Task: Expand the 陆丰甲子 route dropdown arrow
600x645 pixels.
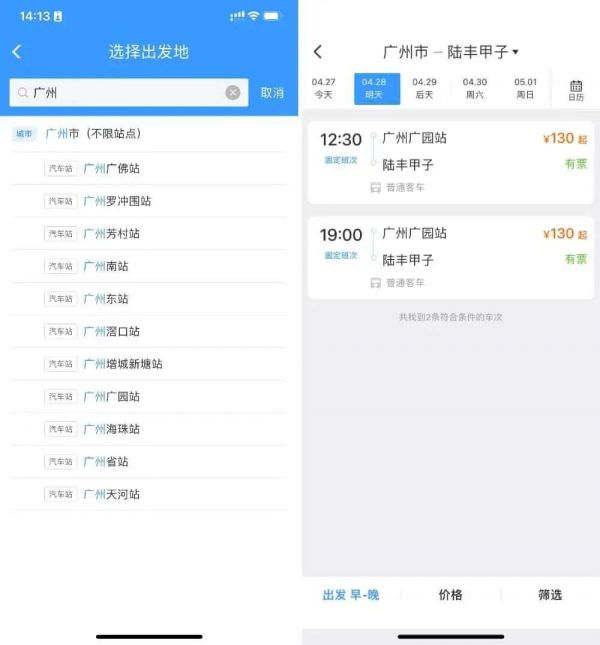Action: tap(515, 52)
